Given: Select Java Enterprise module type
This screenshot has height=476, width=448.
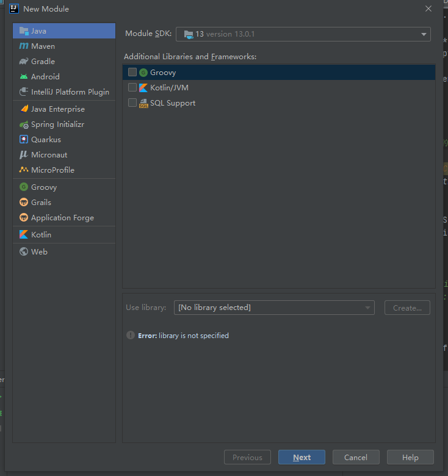Looking at the screenshot, I should (64, 109).
